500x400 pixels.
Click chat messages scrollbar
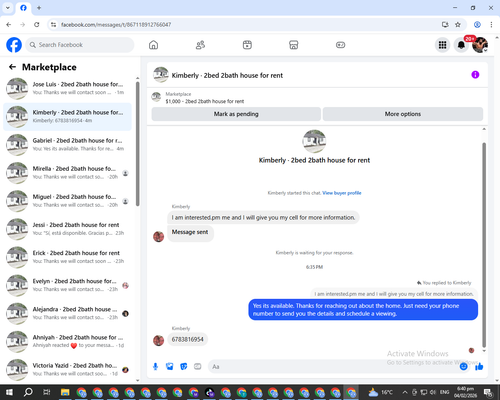pos(484,245)
